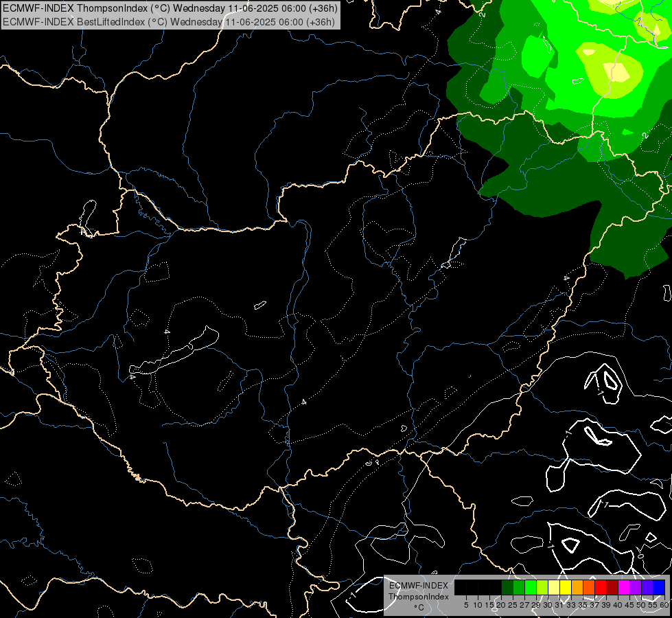
Task: Click the '33' tick label on legend
Action: 571,605
